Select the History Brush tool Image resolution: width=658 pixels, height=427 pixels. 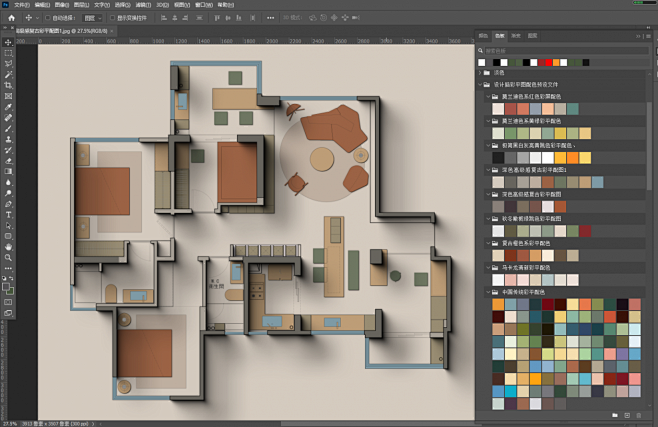click(x=8, y=150)
